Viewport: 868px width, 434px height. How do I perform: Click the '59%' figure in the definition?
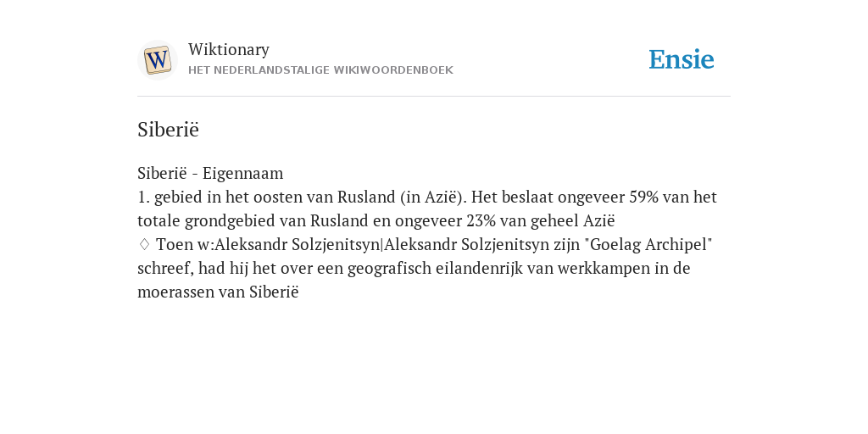pyautogui.click(x=643, y=197)
